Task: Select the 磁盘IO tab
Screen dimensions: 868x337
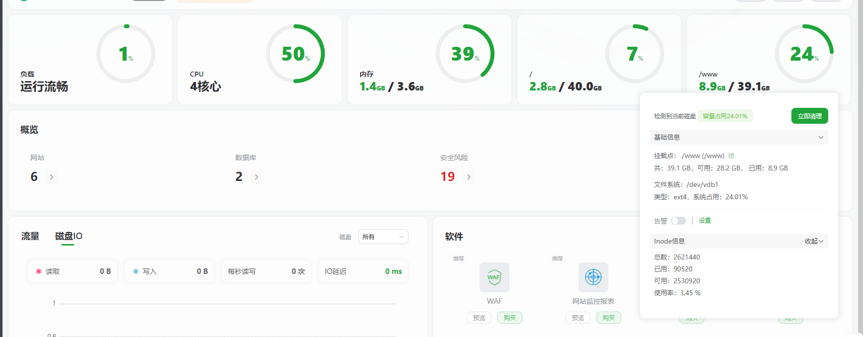Action: pos(69,236)
